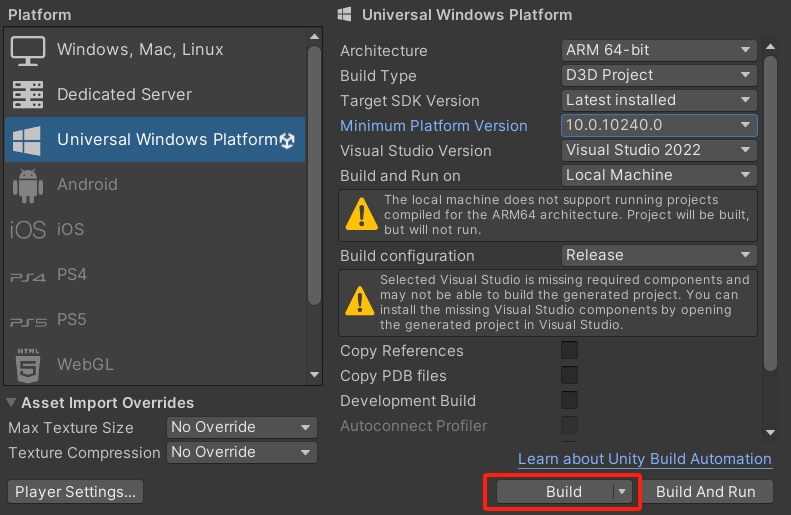Check the Development Build option
Screen dimensions: 791x515
pyautogui.click(x=569, y=401)
